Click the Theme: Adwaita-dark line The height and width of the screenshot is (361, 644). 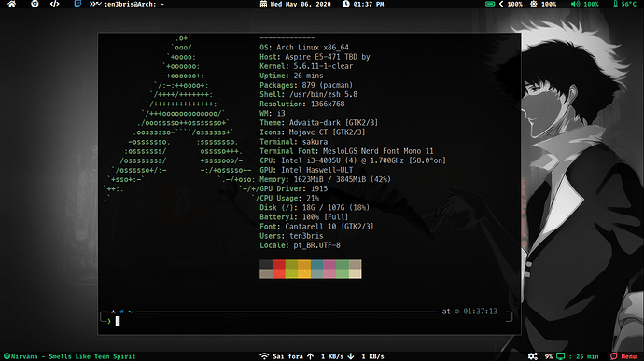318,123
